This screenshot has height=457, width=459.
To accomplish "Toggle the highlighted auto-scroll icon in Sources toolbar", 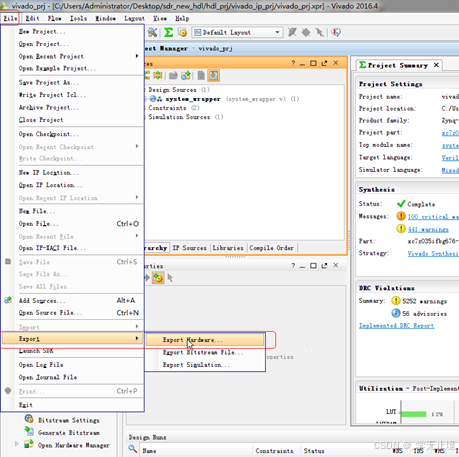I will pos(213,75).
